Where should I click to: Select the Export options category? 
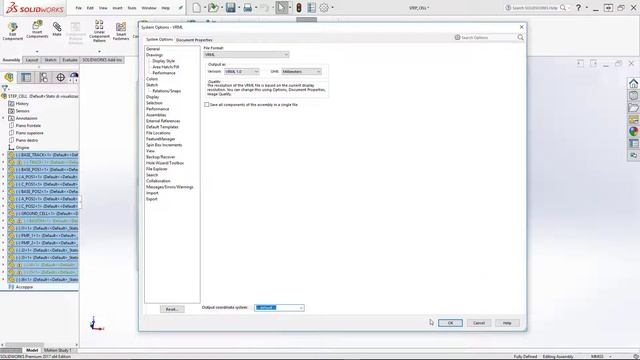(x=152, y=199)
